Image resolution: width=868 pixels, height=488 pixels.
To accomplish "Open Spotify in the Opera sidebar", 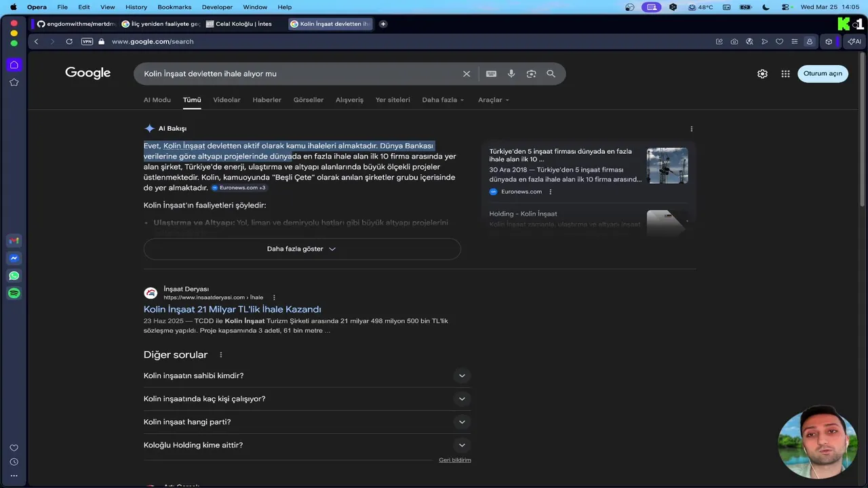I will coord(14,293).
